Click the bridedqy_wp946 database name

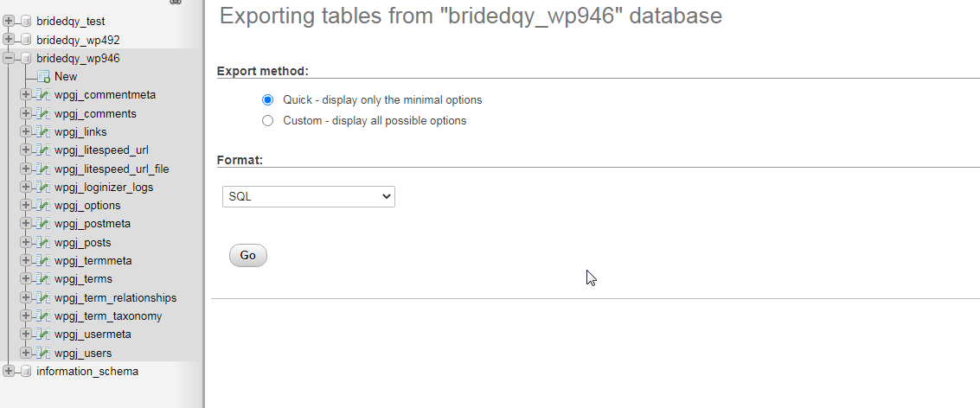tap(78, 59)
